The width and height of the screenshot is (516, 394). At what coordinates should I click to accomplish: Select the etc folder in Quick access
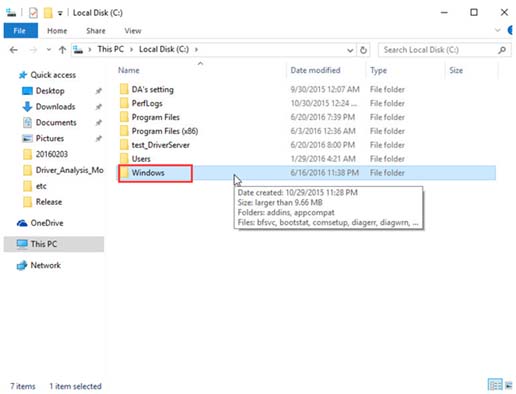tap(41, 186)
